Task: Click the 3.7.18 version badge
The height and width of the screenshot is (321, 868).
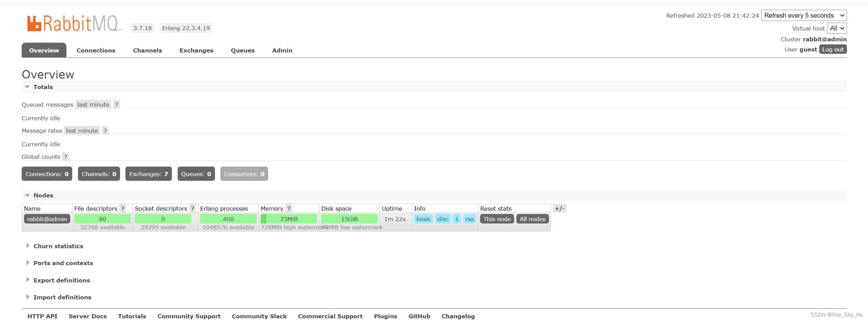Action: (142, 28)
